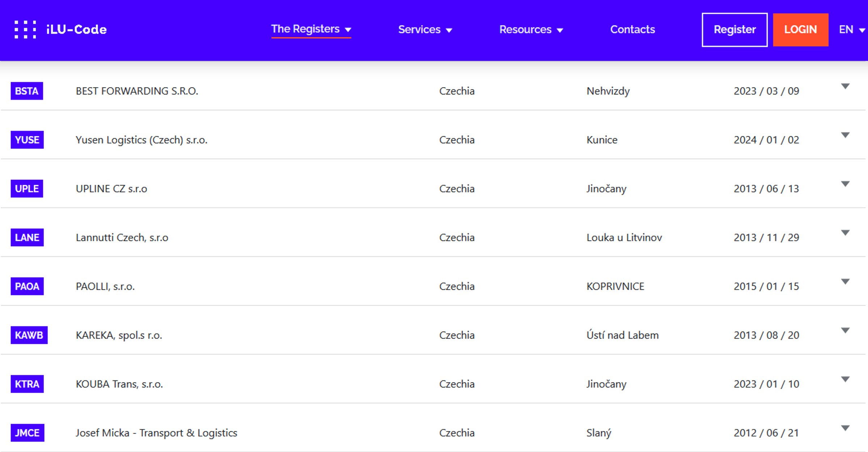This screenshot has height=452, width=868.
Task: Click the iLU-Code dotted grid logo icon
Action: [25, 30]
